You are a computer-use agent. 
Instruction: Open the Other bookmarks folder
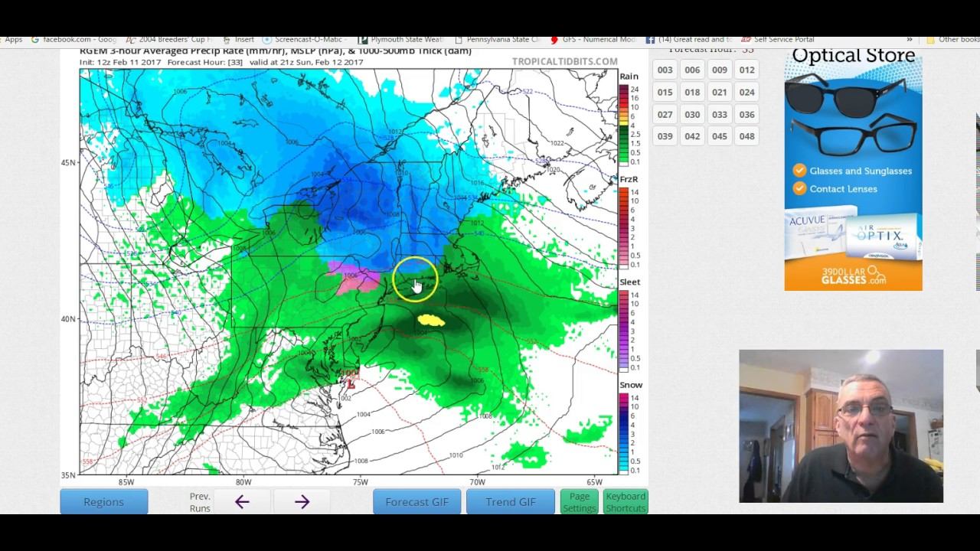952,39
